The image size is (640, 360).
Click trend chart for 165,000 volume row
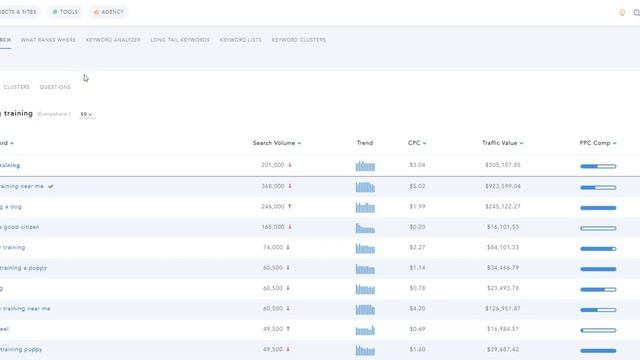pyautogui.click(x=365, y=228)
